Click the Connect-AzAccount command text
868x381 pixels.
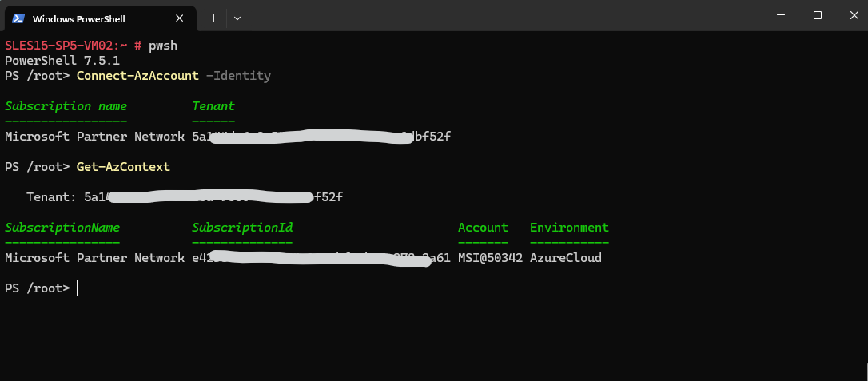click(x=137, y=76)
